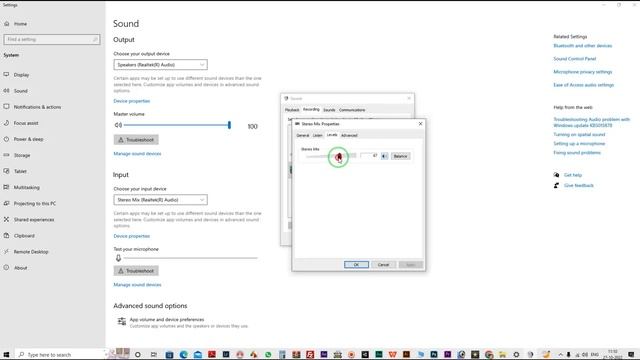Go to Focus assist settings
Screen dimensions: 640x360
pos(26,123)
